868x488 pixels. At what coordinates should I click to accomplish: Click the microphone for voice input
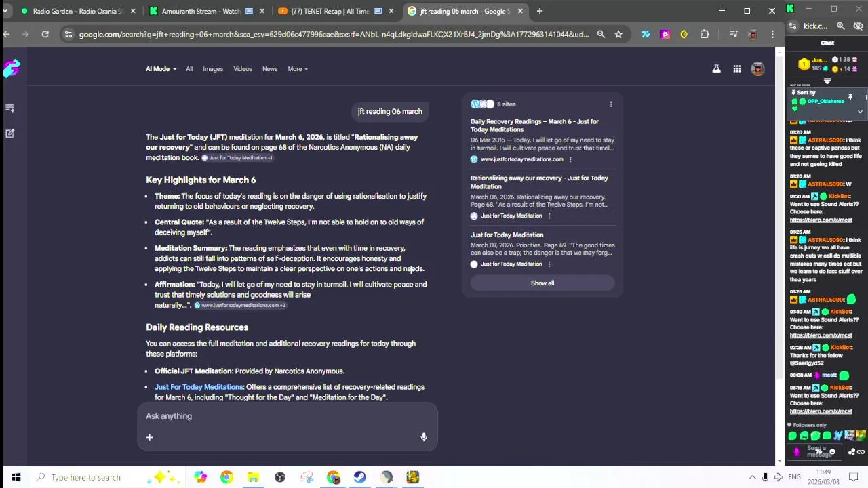click(x=424, y=437)
